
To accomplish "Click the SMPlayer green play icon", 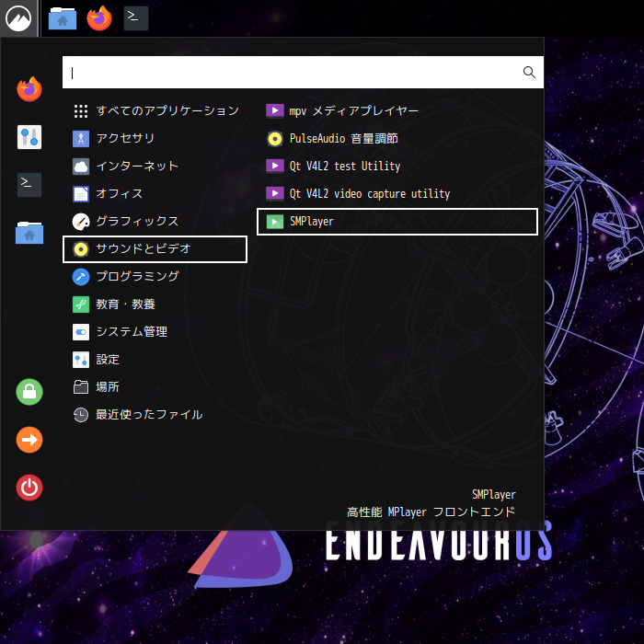I will [275, 222].
